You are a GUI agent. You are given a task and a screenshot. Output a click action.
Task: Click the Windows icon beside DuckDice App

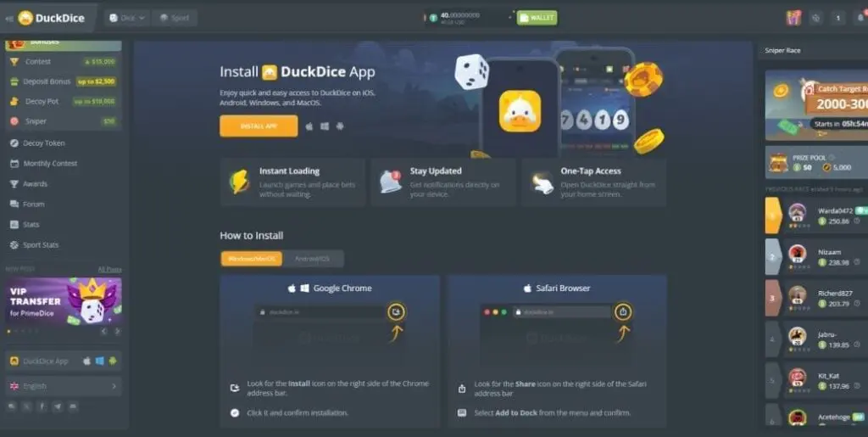[x=99, y=361]
